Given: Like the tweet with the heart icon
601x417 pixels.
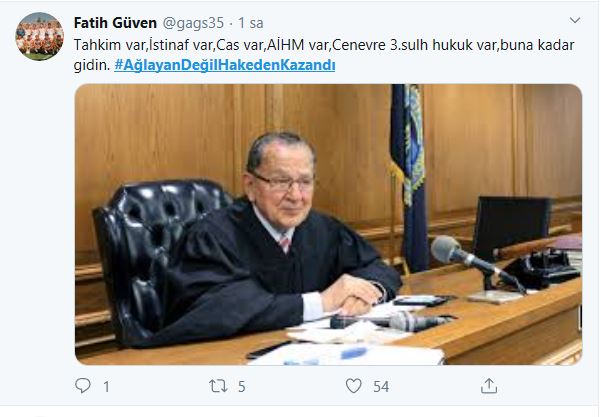Looking at the screenshot, I should (353, 386).
